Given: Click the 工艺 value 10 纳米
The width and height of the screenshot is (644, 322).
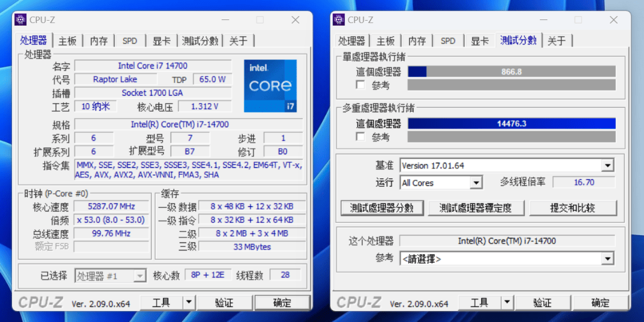Looking at the screenshot, I should (x=96, y=107).
